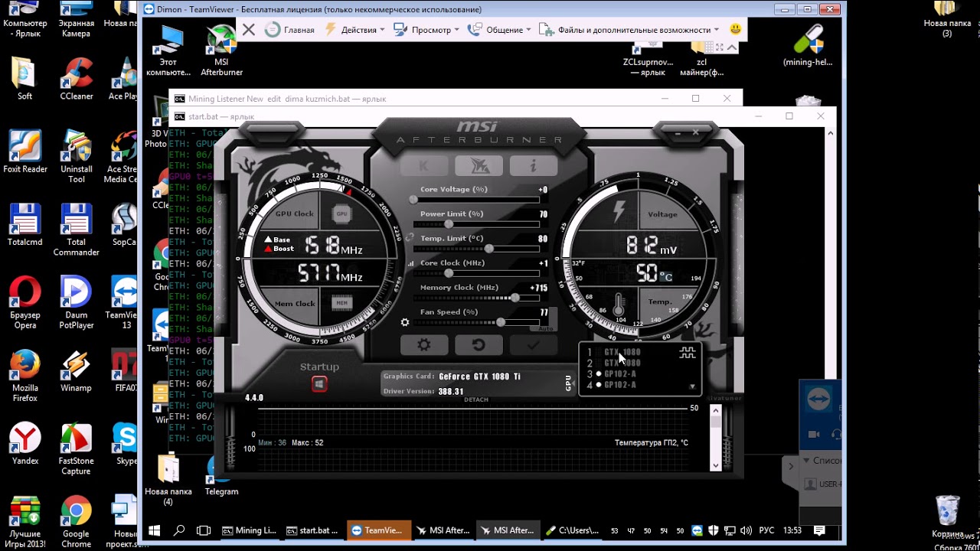The width and height of the screenshot is (980, 551).
Task: Switch to Mining Li... taskbar item
Action: [249, 530]
